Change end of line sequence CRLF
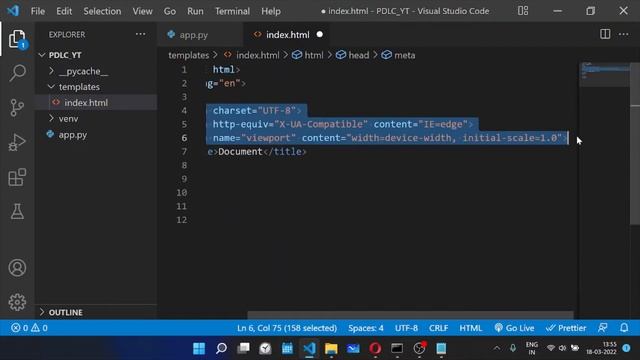 [438, 328]
